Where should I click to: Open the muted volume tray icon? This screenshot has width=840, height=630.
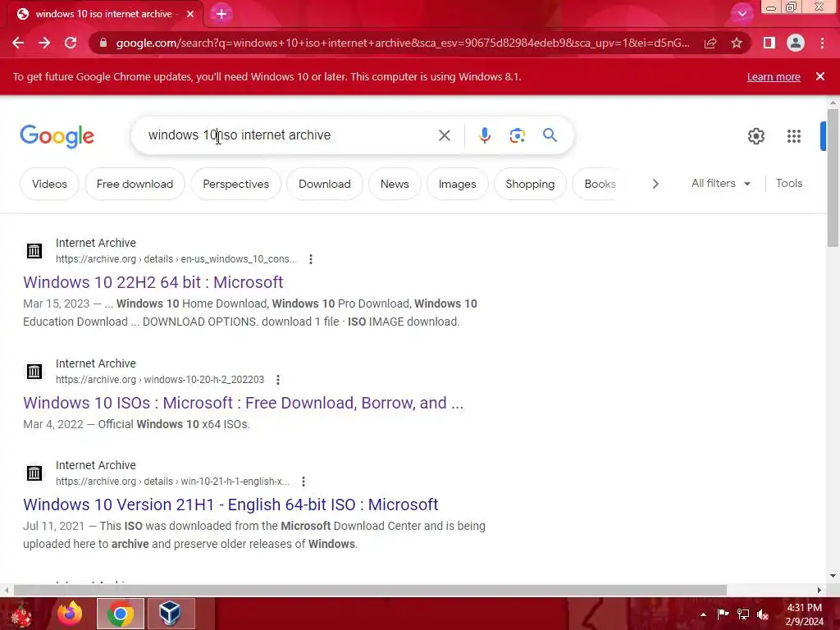click(764, 614)
